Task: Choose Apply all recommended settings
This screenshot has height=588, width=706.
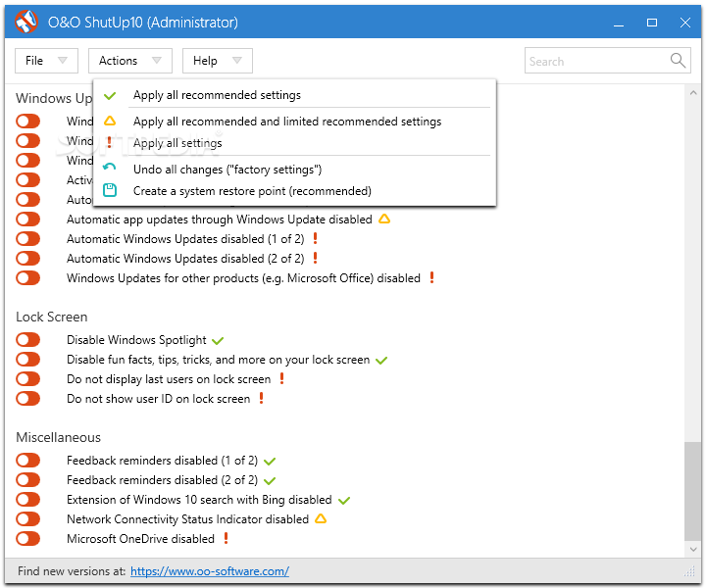Action: tap(294, 95)
